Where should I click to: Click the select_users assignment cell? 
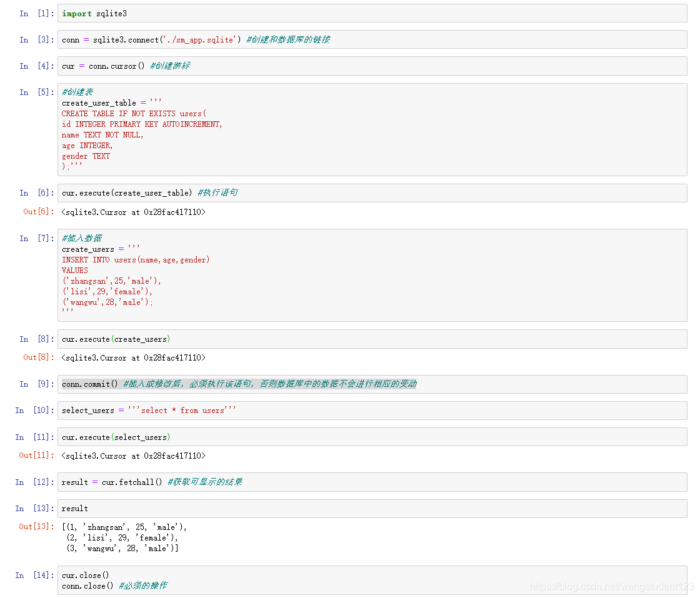coord(372,411)
